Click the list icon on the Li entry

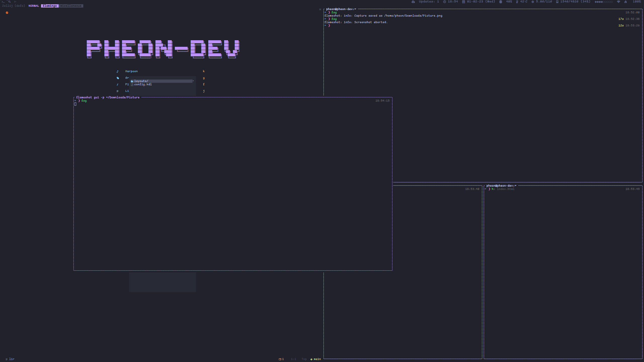(x=118, y=91)
